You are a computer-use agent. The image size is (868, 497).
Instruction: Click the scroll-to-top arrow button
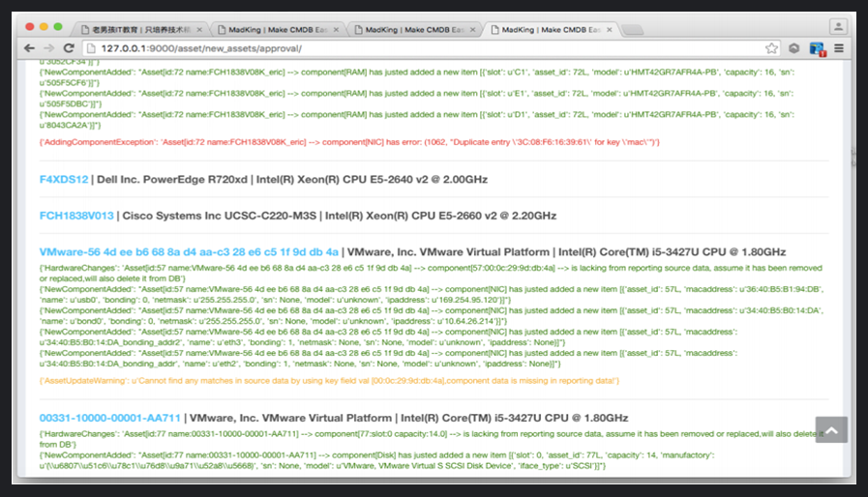[x=831, y=430]
